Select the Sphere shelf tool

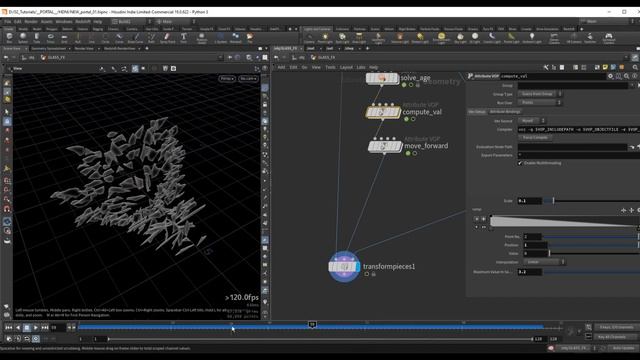click(23, 38)
